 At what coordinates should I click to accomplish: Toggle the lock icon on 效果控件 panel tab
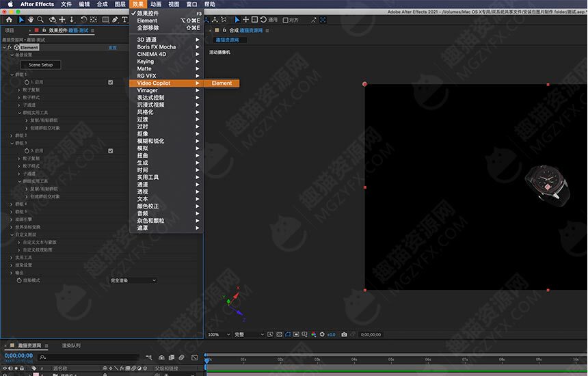[44, 30]
